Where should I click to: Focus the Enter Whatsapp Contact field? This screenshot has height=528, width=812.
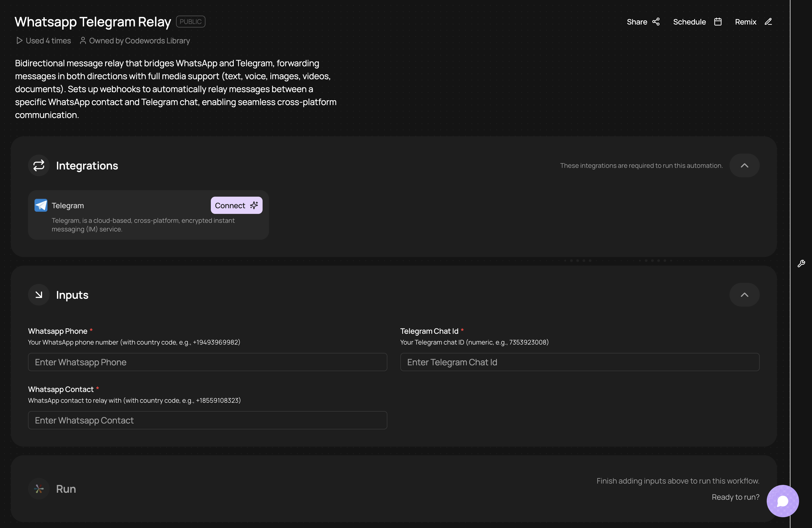pyautogui.click(x=207, y=420)
